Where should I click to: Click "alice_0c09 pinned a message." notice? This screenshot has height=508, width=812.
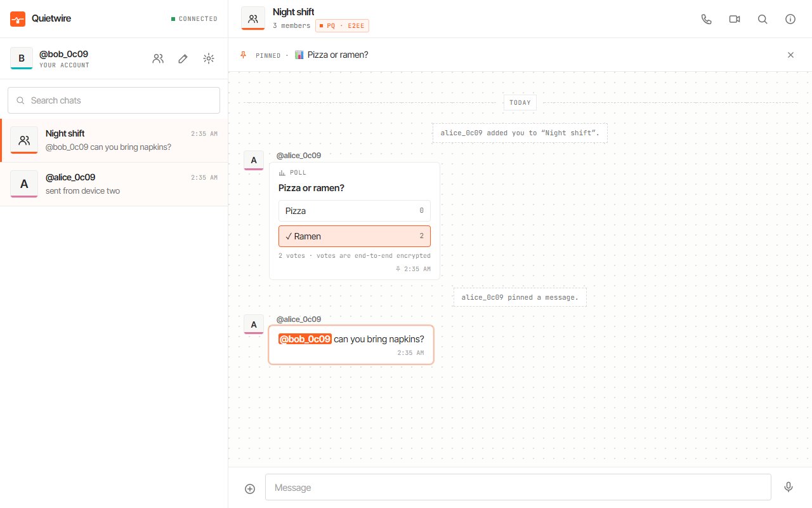click(520, 297)
